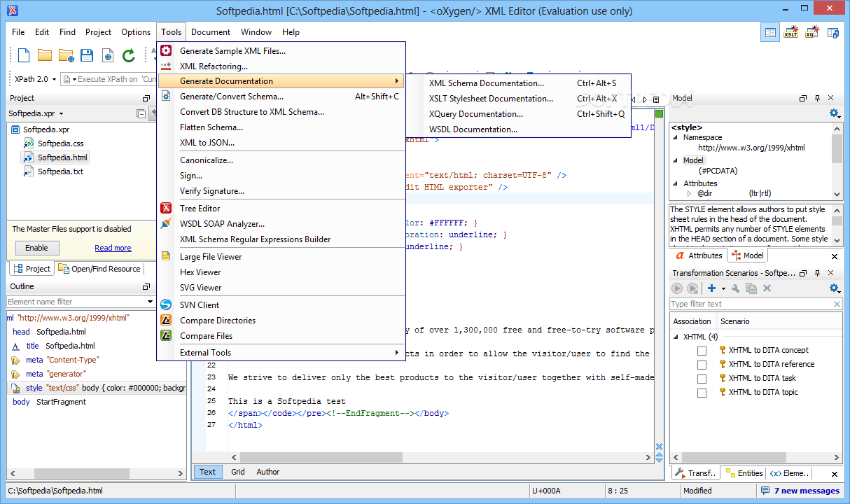Open the Open/Find Resource tab
Image resolution: width=850 pixels, height=504 pixels.
[x=99, y=269]
